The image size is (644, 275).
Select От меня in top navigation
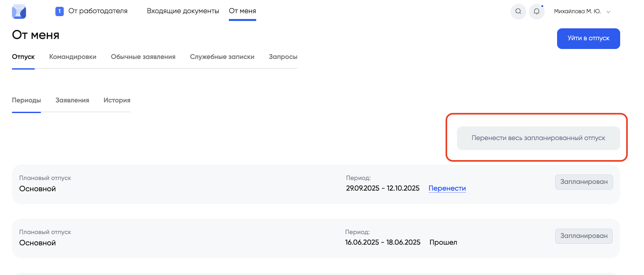[x=242, y=11]
